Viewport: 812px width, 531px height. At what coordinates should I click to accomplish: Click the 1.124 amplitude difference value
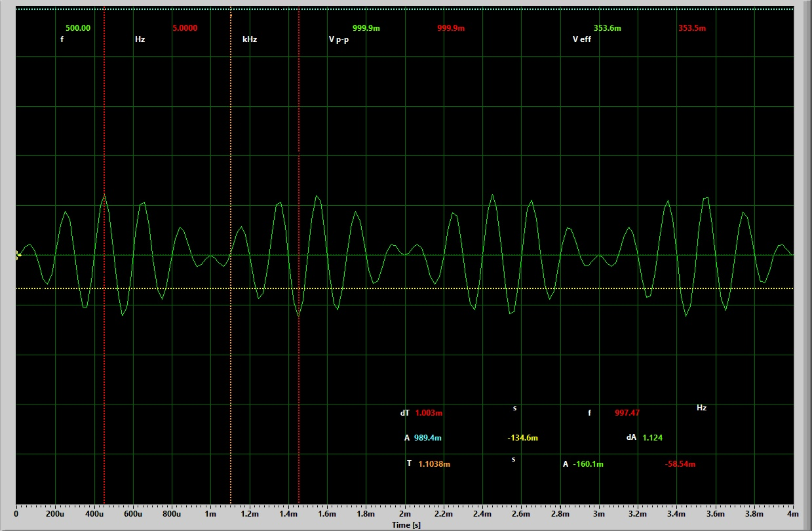(x=653, y=438)
